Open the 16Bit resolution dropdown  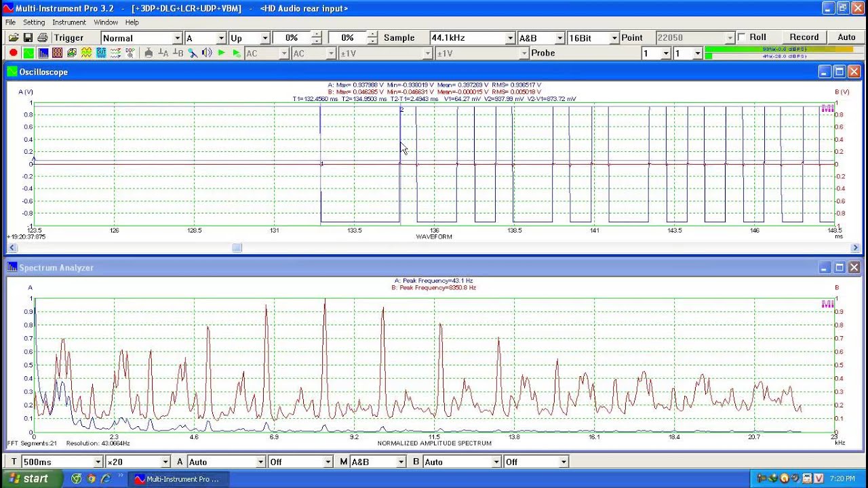pyautogui.click(x=614, y=38)
